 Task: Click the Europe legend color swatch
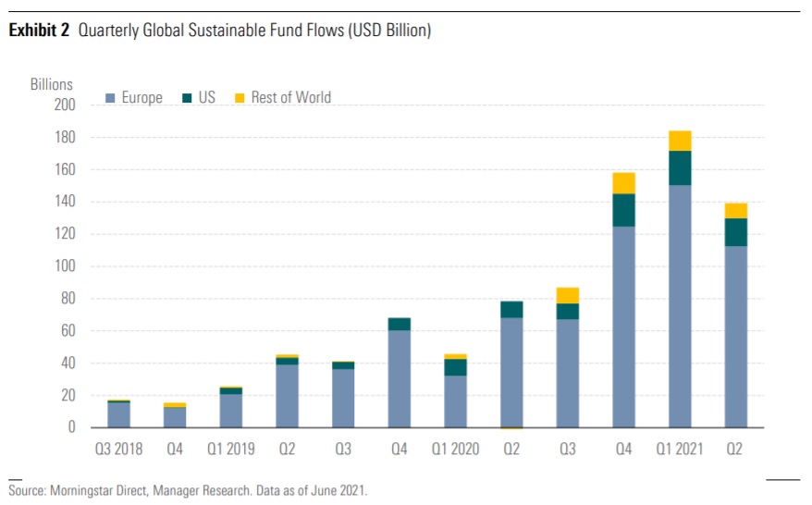click(x=111, y=98)
